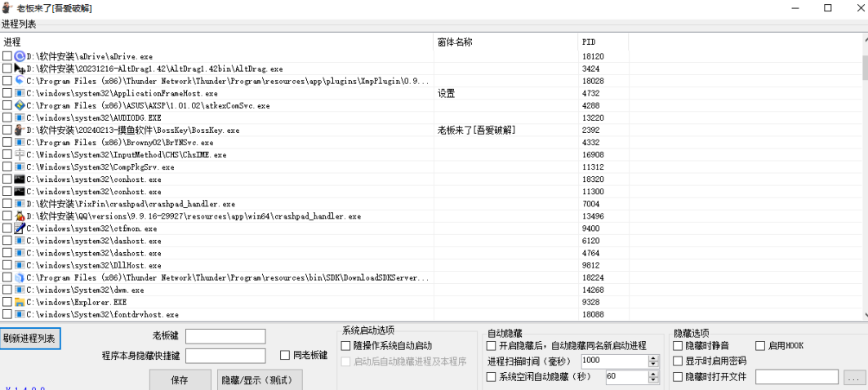Screen dimensions: 868x390
Task: Click the dashost.exe icon with PID 4764
Action: (20, 253)
